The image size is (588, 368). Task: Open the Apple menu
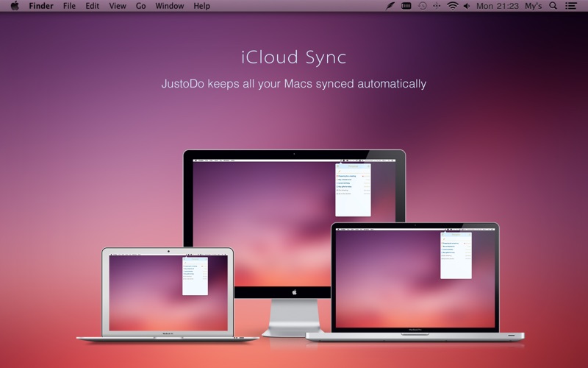coord(14,6)
